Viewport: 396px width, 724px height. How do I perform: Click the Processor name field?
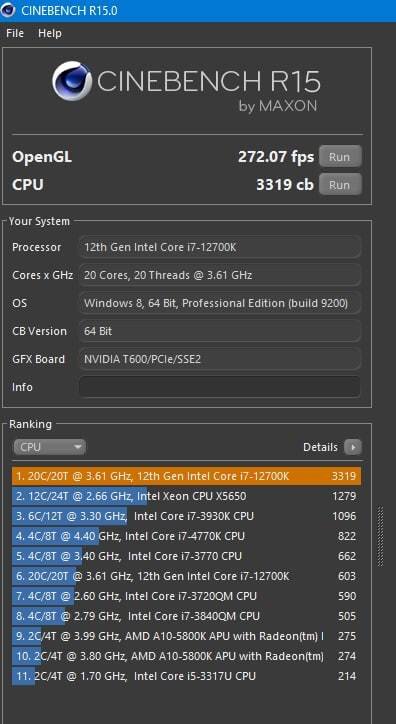[x=220, y=247]
